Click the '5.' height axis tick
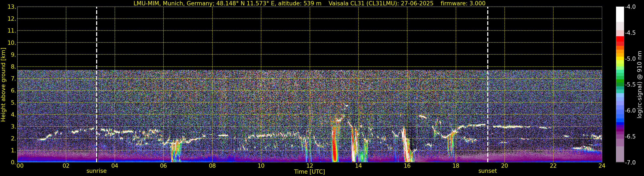644x176 pixels. click(x=13, y=103)
